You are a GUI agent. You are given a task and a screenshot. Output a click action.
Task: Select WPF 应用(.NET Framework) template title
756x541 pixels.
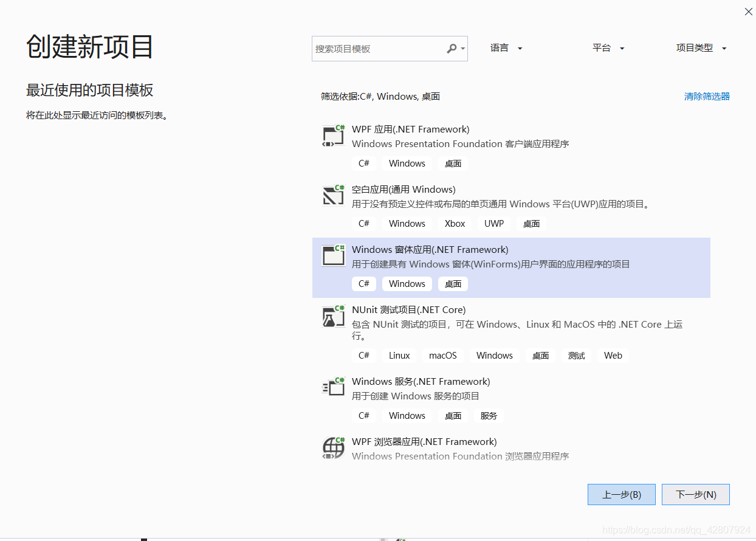(x=411, y=129)
